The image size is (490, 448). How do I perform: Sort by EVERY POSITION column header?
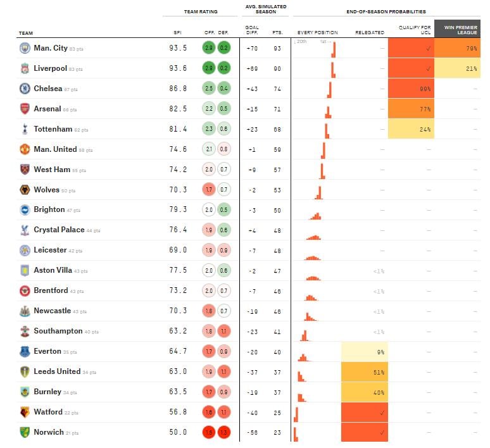(318, 32)
